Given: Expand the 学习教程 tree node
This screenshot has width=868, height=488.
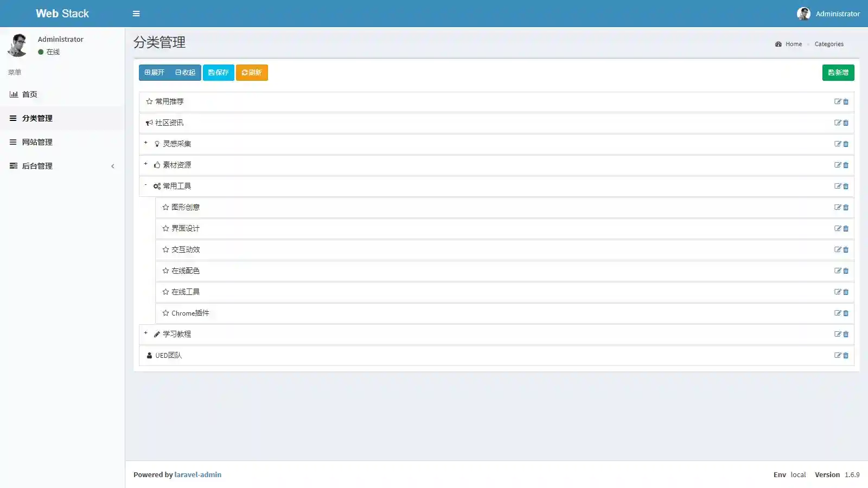Looking at the screenshot, I should [145, 333].
